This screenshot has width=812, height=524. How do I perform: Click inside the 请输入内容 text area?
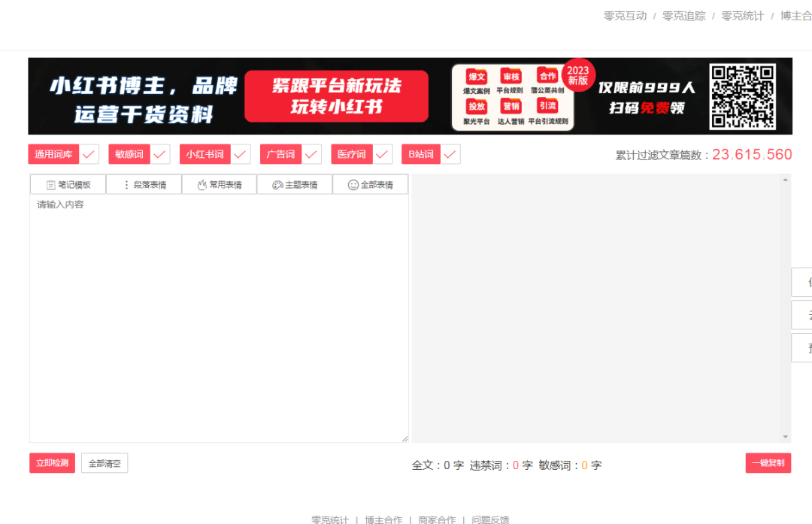(x=219, y=319)
